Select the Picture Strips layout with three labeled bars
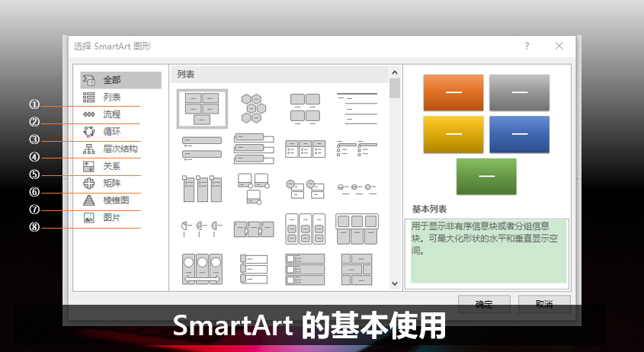Screen dimensions: 644x352 coord(254,269)
